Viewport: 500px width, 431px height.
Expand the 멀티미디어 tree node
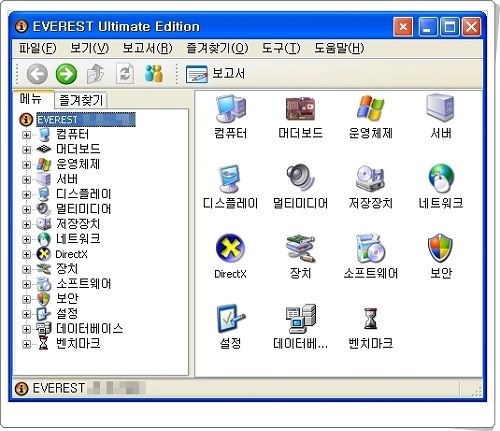point(26,210)
